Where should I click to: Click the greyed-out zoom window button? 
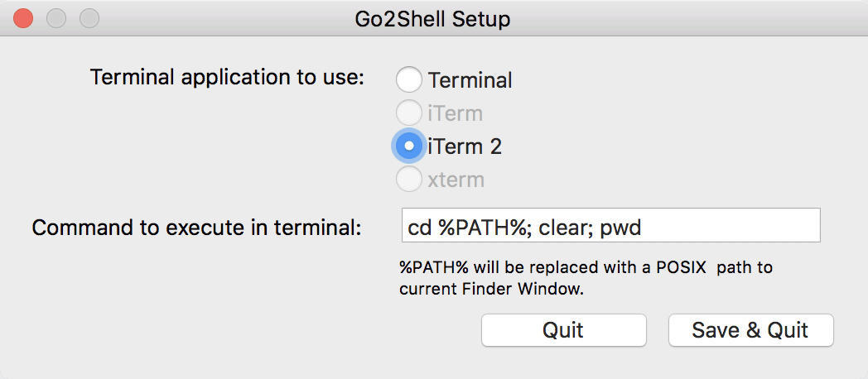(89, 17)
